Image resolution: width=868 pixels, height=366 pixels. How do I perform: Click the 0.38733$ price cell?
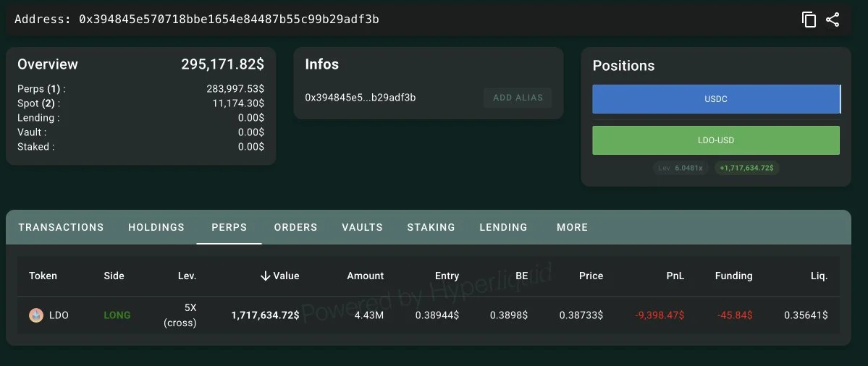coord(581,315)
